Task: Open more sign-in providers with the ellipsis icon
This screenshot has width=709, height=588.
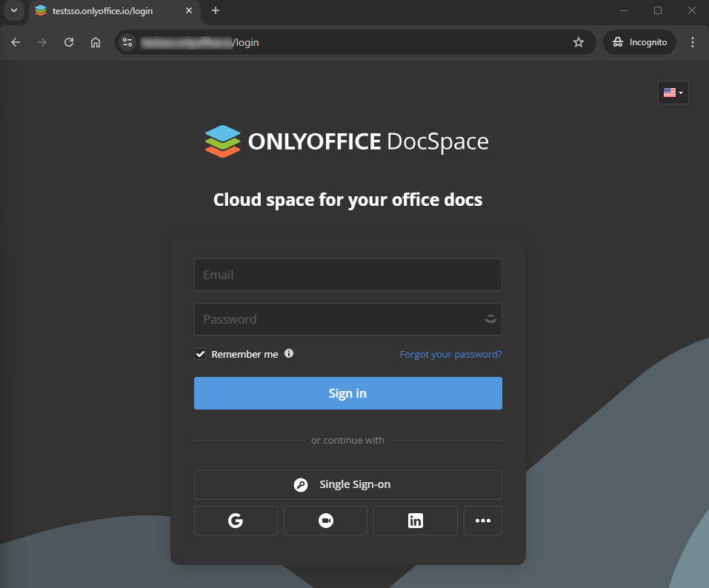Action: coord(483,520)
